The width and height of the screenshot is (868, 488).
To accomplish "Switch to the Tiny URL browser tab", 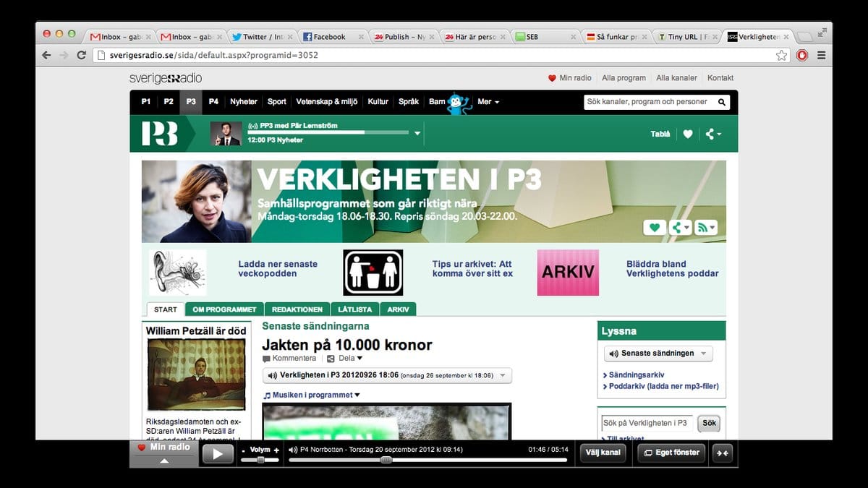I will point(688,37).
